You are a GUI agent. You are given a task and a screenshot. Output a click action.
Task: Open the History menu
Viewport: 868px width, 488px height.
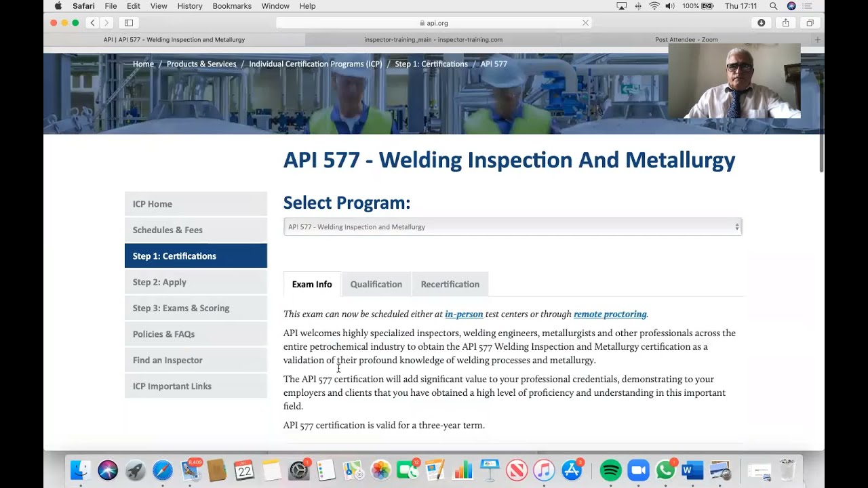point(190,6)
